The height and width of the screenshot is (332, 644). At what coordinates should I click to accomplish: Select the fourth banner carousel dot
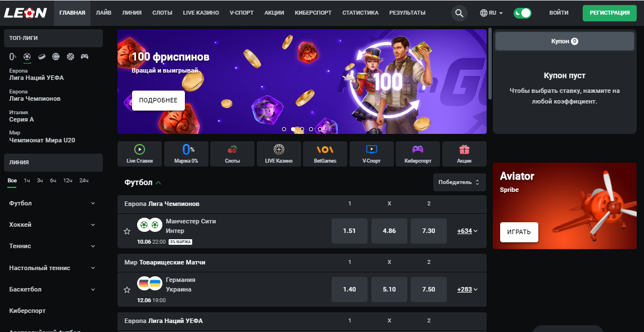[x=311, y=129]
